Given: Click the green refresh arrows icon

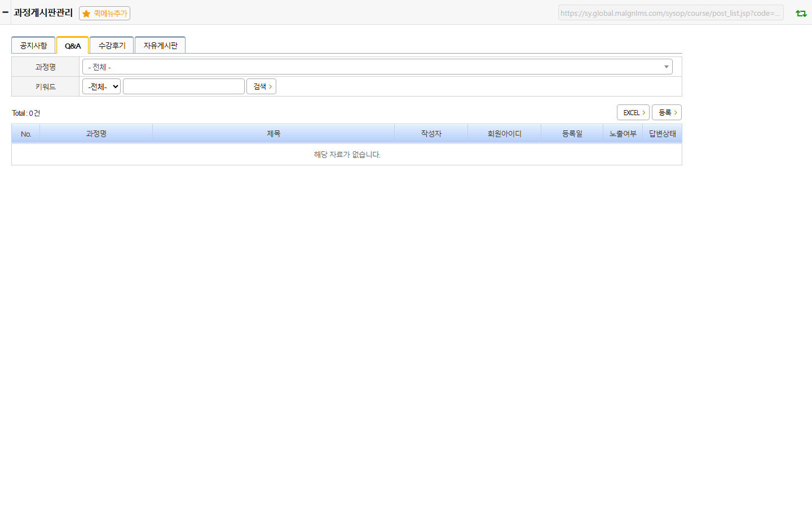Looking at the screenshot, I should pos(801,13).
